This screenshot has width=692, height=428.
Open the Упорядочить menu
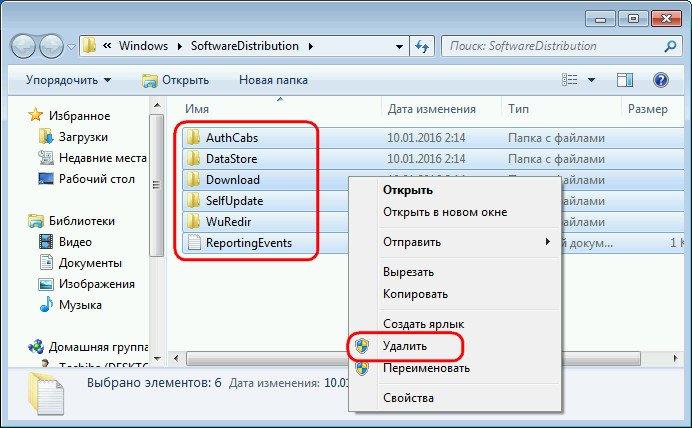coord(68,80)
